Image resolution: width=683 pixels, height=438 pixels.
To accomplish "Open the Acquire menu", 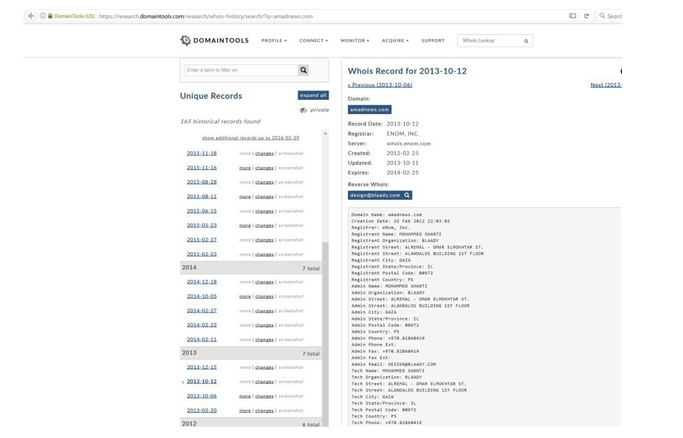I will tap(395, 40).
